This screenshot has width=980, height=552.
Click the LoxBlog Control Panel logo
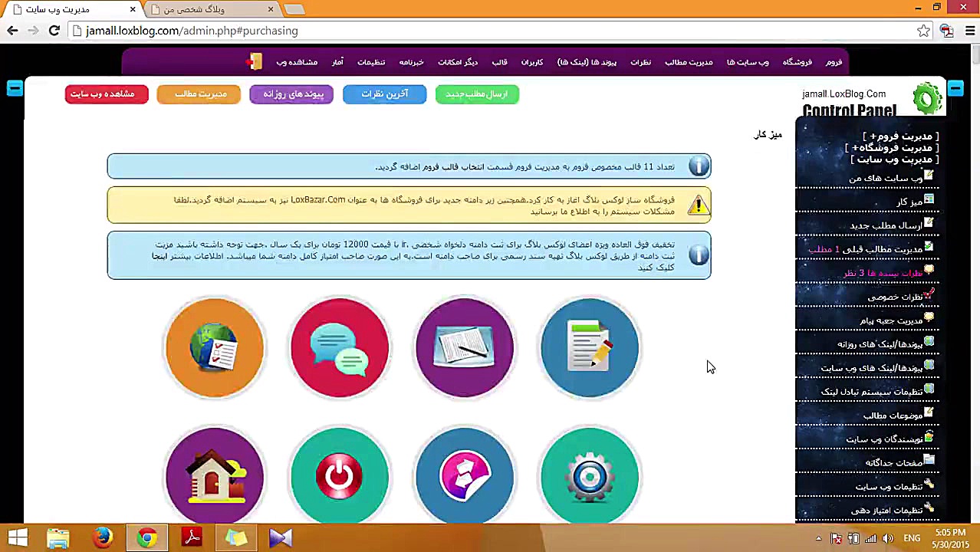pos(927,98)
